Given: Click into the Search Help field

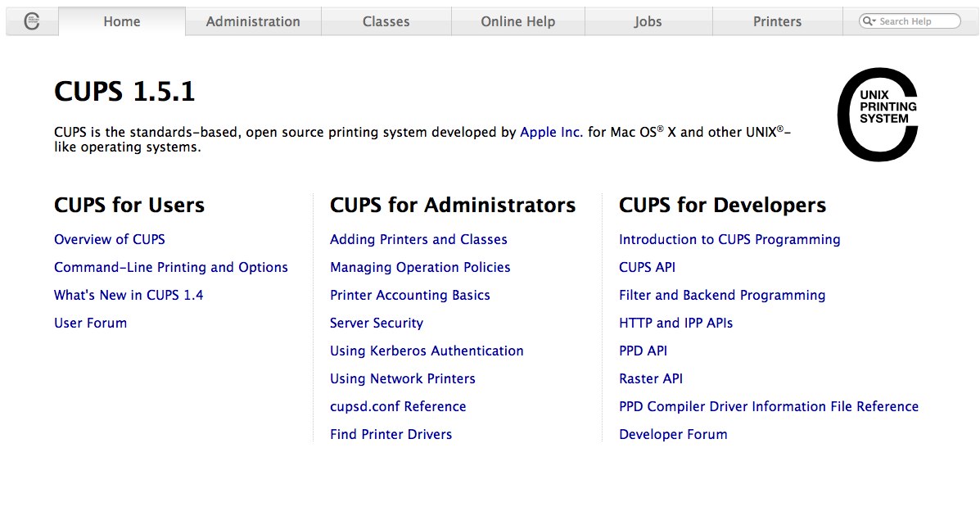Looking at the screenshot, I should click(910, 21).
